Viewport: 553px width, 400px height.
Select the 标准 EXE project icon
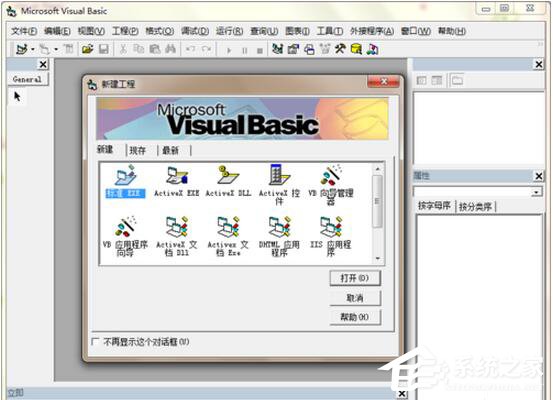125,182
